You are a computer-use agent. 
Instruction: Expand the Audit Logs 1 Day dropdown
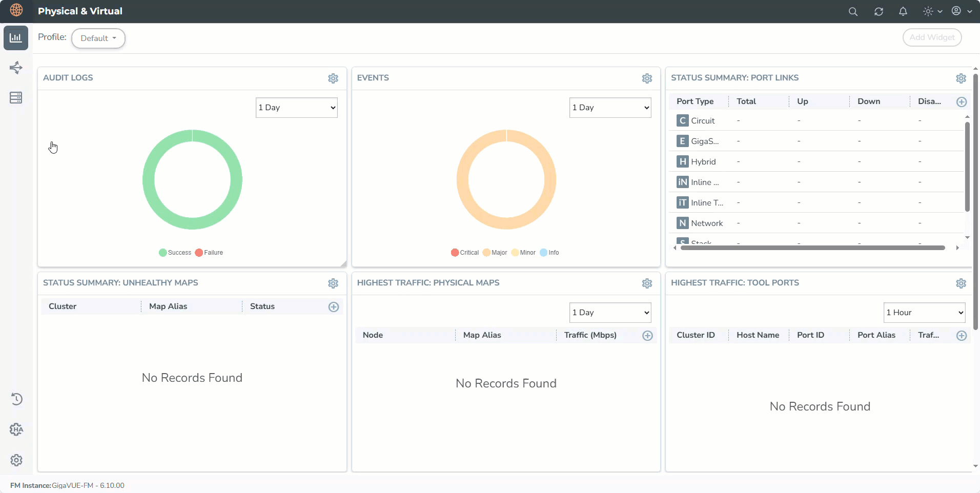[296, 108]
